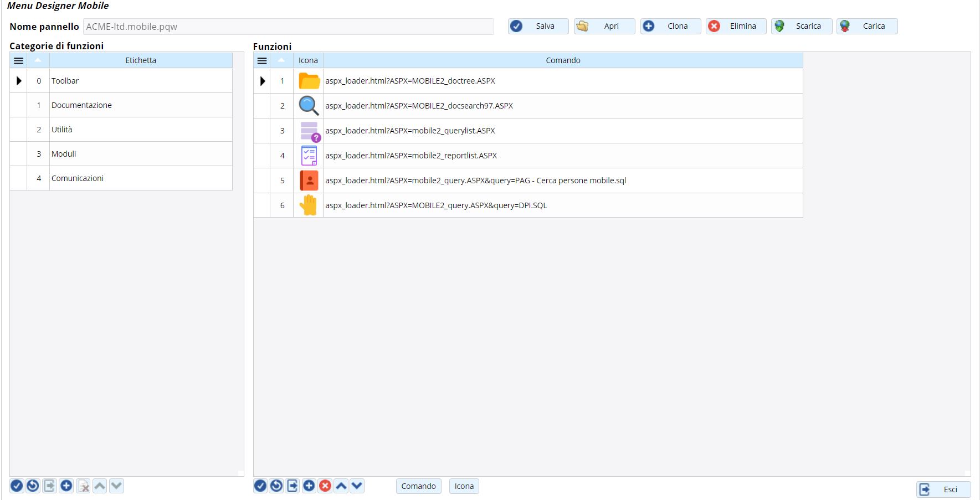This screenshot has width=980, height=500.
Task: Move selected function up with arrow icon
Action: 341,486
